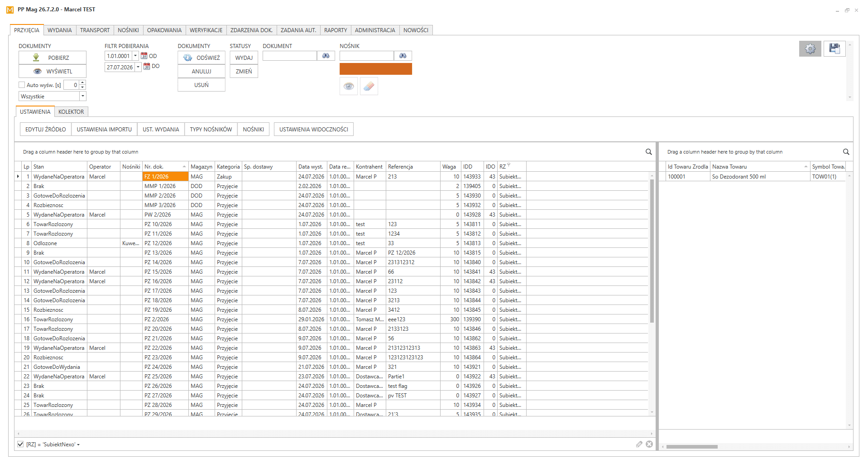Open the filter expression dropdown arrow after 'SubiektNexo'

tap(78, 445)
